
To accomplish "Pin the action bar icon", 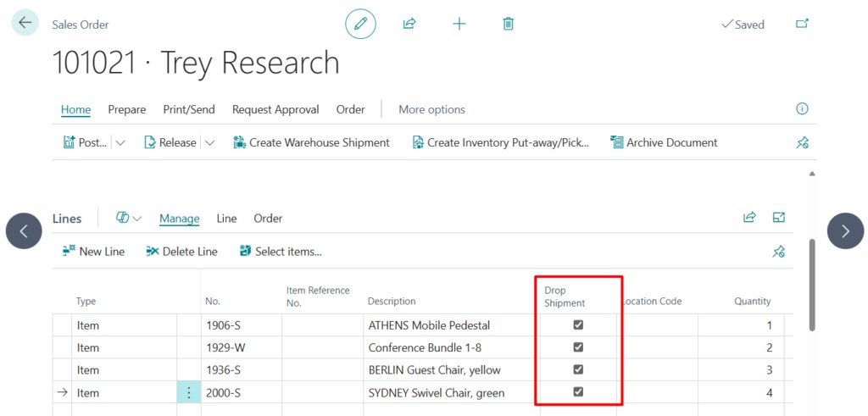I will (x=802, y=142).
